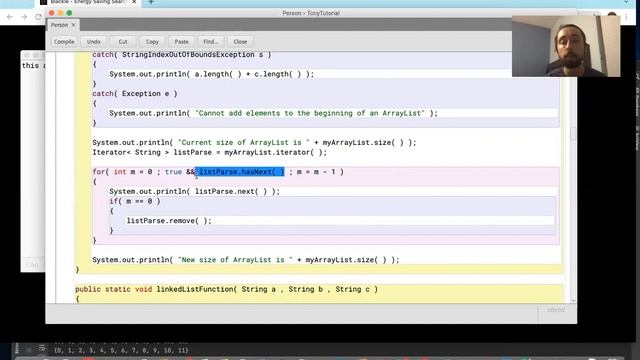Close the Person tab with its X
Image resolution: width=640 pixels, height=360 pixels.
coord(73,25)
